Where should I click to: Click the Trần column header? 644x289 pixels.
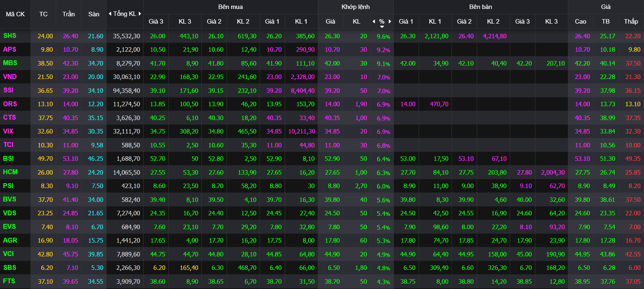[x=69, y=14]
